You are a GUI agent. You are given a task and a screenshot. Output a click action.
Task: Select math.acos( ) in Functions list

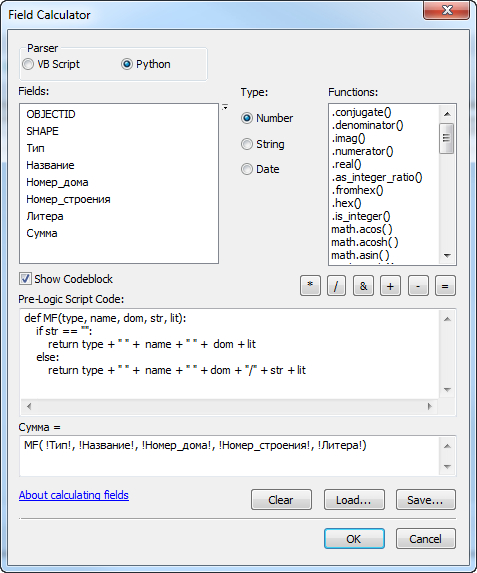click(362, 229)
